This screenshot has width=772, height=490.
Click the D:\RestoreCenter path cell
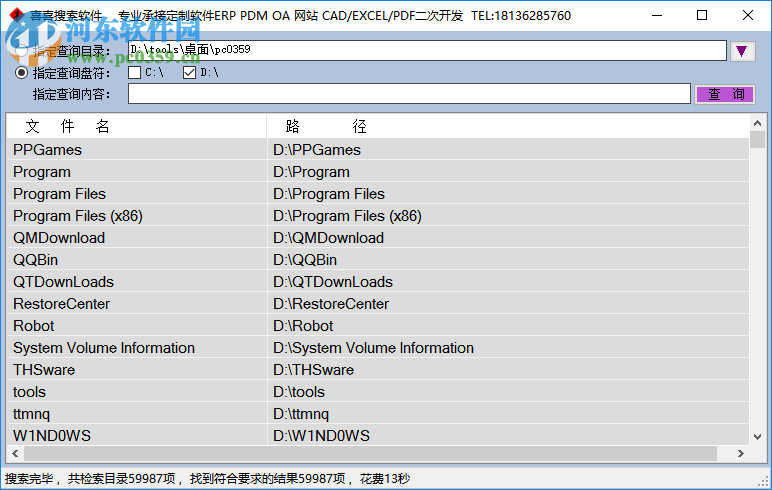pos(508,304)
